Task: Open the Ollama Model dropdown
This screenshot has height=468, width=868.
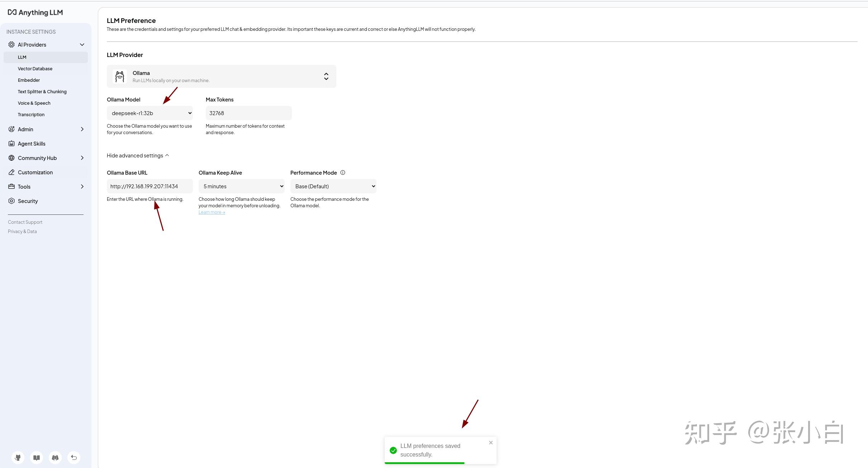Action: click(x=150, y=113)
